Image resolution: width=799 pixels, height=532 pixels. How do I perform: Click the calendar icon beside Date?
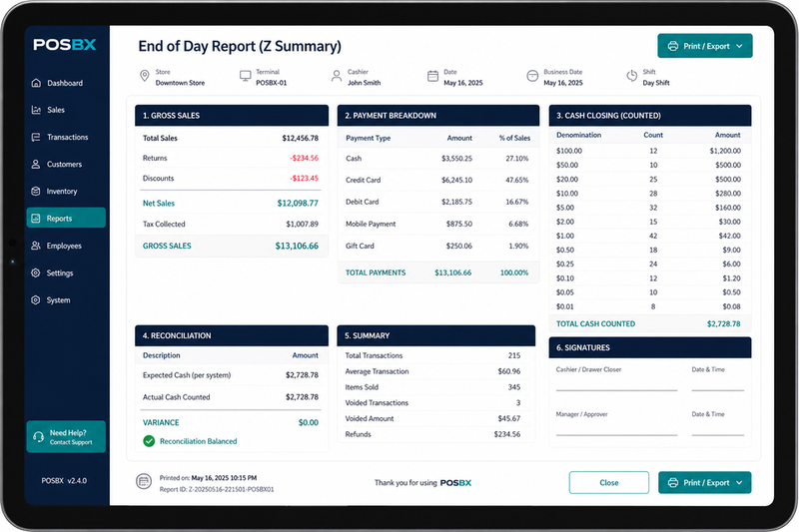tap(432, 77)
